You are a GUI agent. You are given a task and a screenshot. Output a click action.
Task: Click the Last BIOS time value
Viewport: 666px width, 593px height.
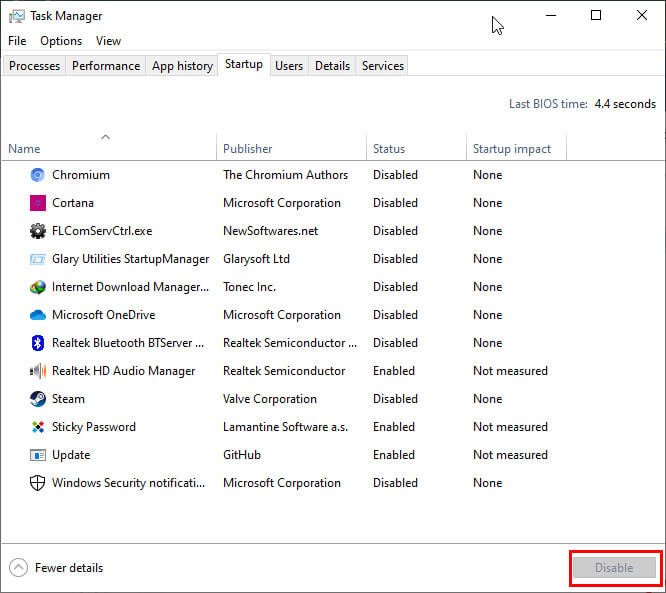(x=625, y=104)
